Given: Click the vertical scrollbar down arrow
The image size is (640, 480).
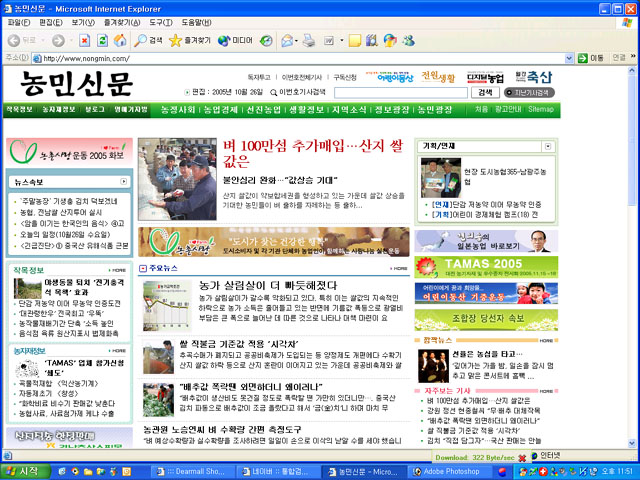Looking at the screenshot, I should pos(632,443).
